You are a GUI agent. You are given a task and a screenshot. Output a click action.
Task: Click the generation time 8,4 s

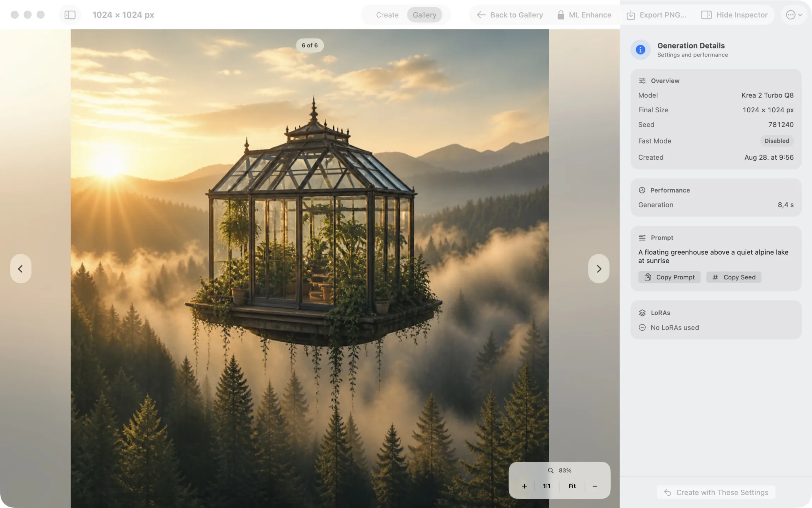coord(786,205)
